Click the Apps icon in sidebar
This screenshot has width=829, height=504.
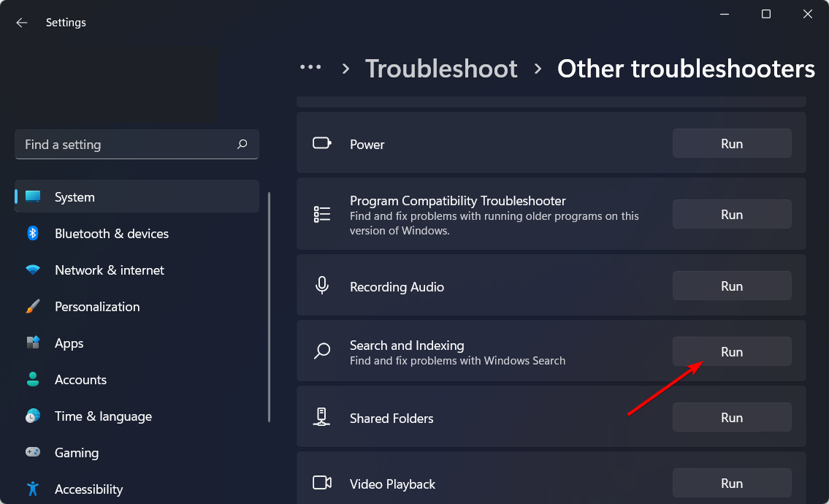point(33,343)
